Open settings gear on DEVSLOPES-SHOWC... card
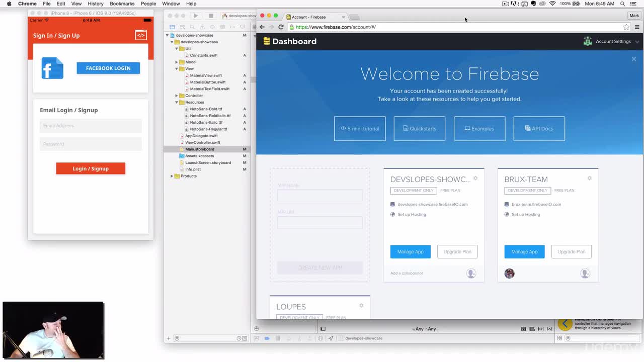This screenshot has width=644, height=362. [475, 178]
